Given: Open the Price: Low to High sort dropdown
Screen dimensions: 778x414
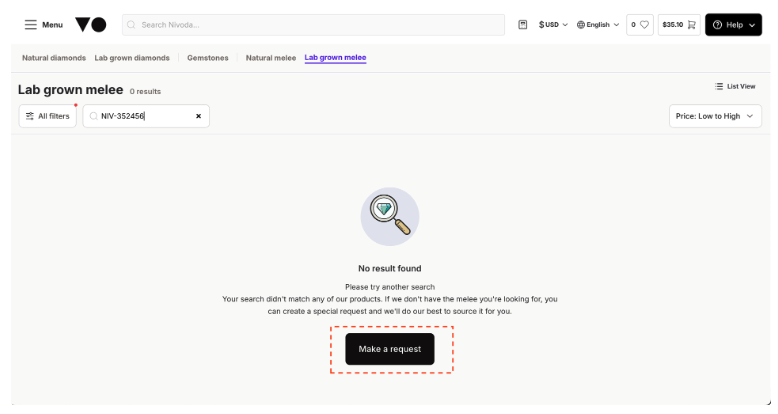Looking at the screenshot, I should [x=715, y=116].
